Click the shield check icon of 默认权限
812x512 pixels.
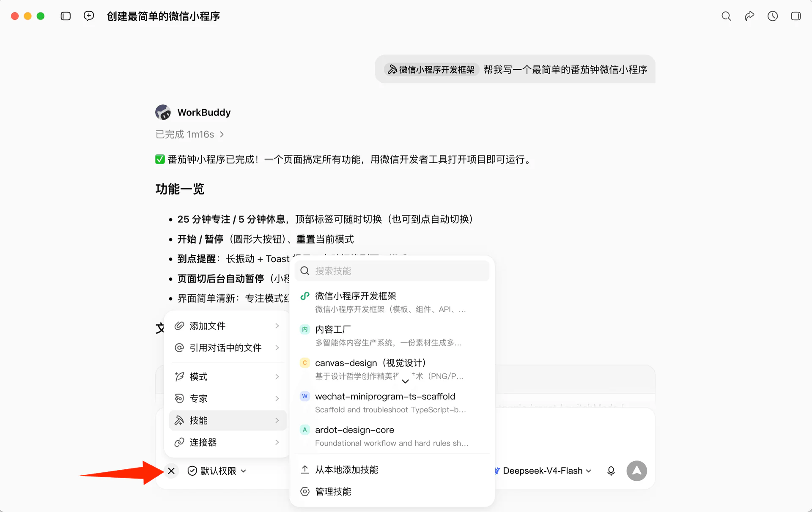point(192,471)
